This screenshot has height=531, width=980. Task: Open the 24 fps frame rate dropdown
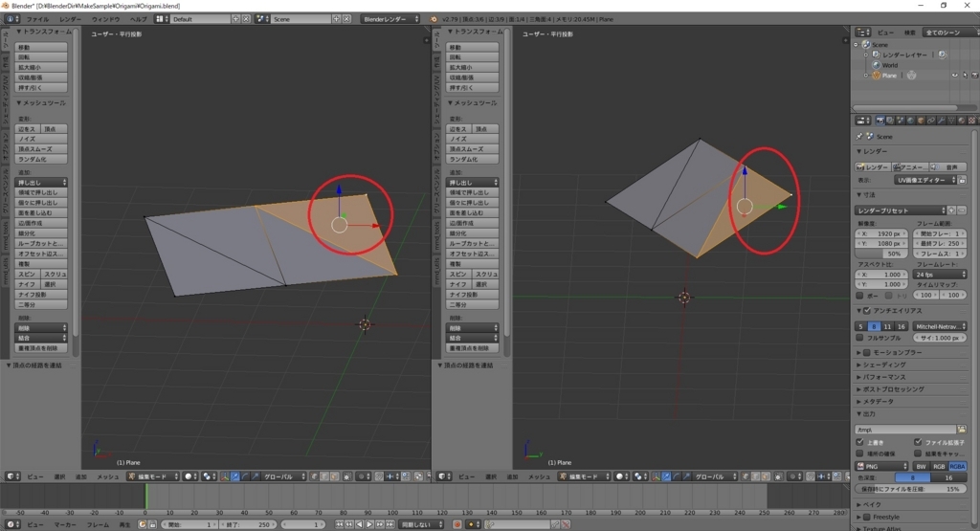coord(940,275)
